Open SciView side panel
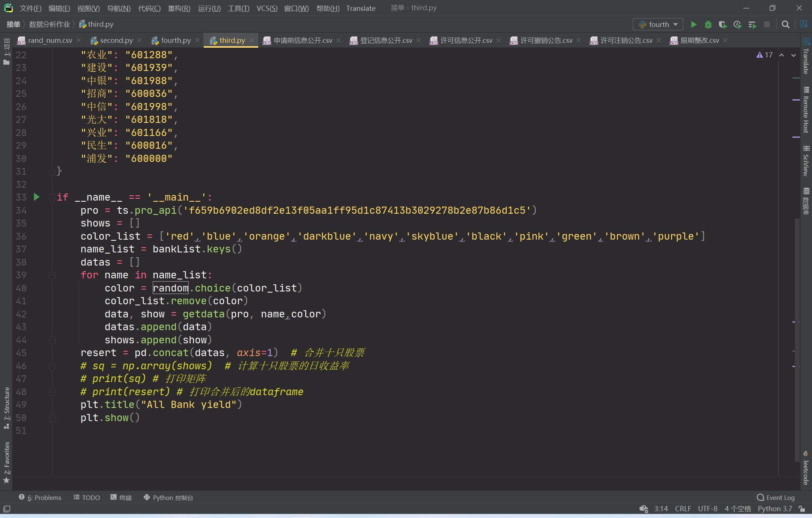Viewport: 812px width, 518px height. [806, 161]
